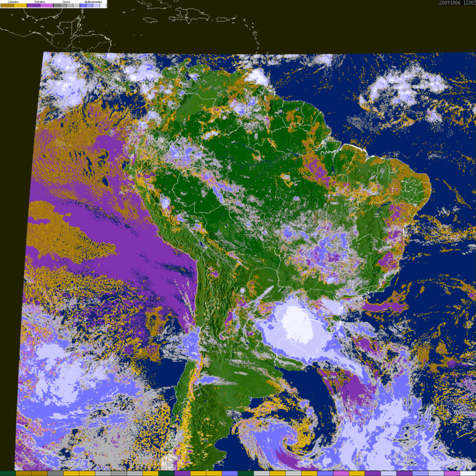Click the darkest gray Cirros legend swatch
This screenshot has width=476, height=476.
(57, 5)
